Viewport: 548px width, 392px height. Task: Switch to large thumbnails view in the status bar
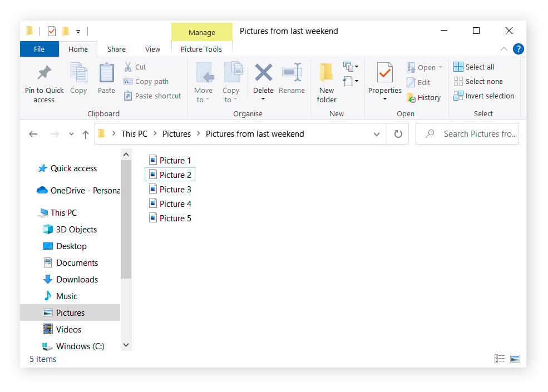515,359
